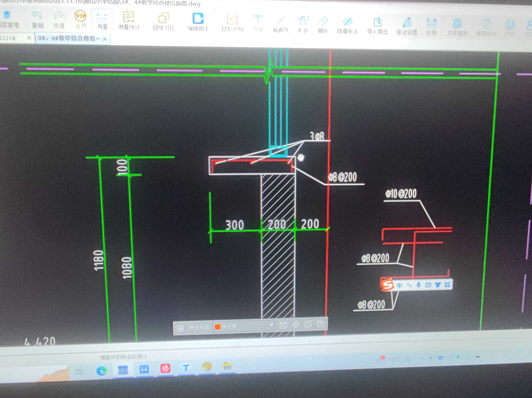Open 导入导出 import/export
Image resolution: width=532 pixels, height=398 pixels.
click(x=378, y=26)
